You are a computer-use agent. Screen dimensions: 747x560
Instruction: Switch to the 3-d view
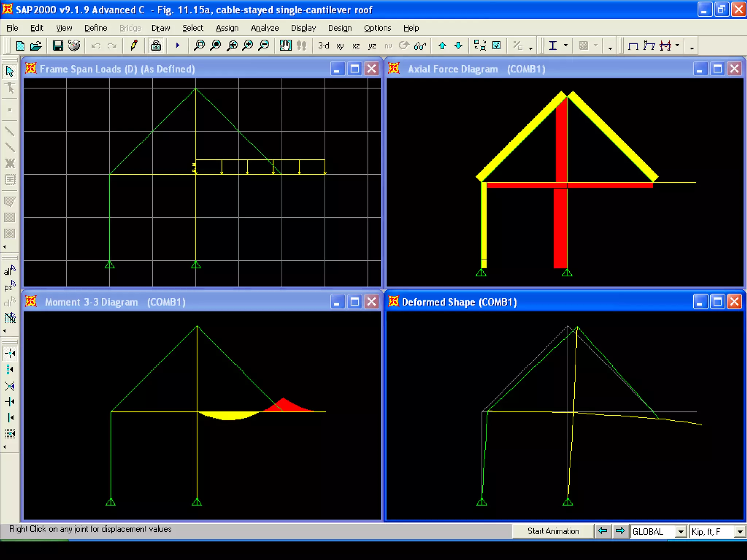coord(324,46)
